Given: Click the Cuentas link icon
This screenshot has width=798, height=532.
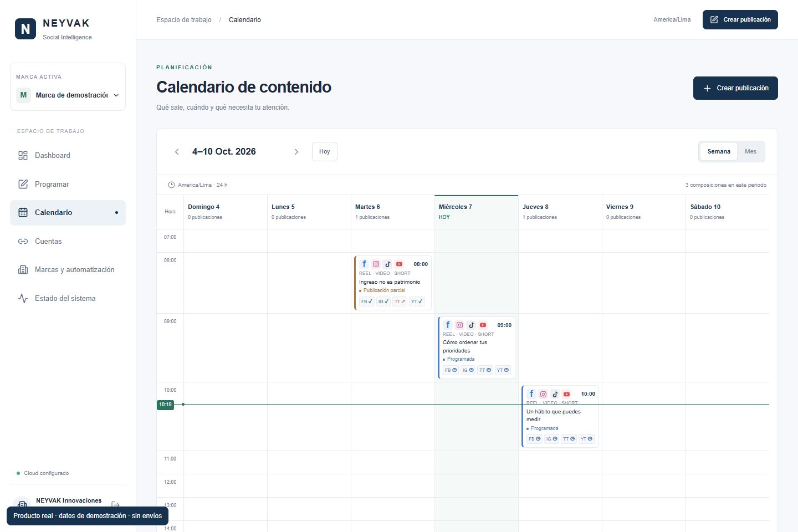Looking at the screenshot, I should [23, 241].
